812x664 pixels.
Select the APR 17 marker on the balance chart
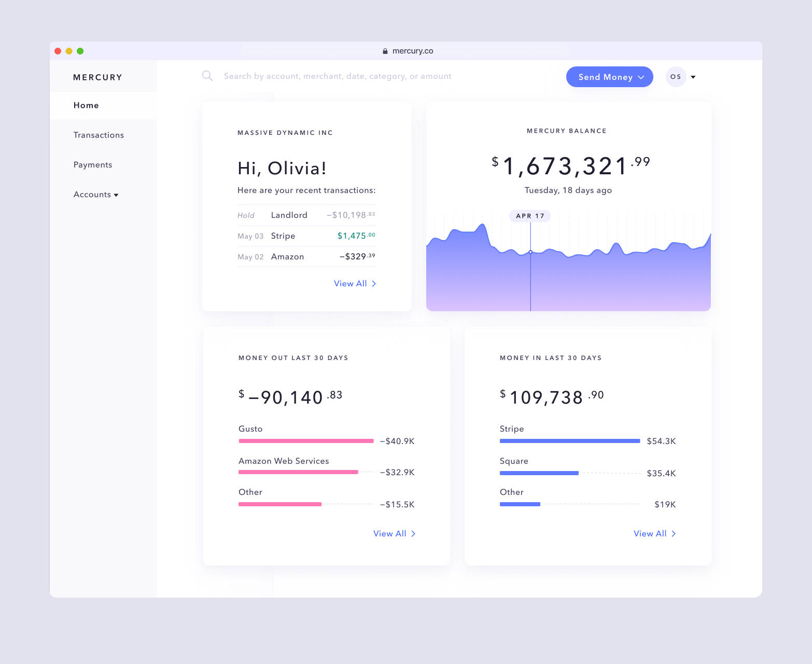coord(530,216)
